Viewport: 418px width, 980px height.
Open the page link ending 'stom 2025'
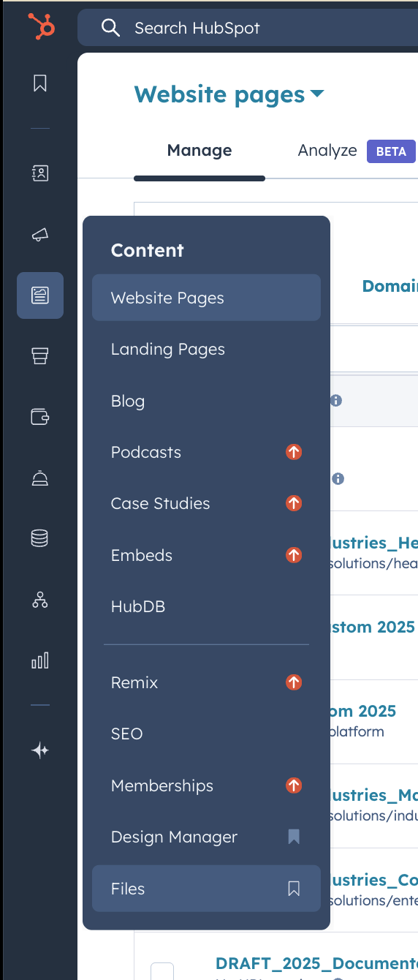tap(373, 627)
